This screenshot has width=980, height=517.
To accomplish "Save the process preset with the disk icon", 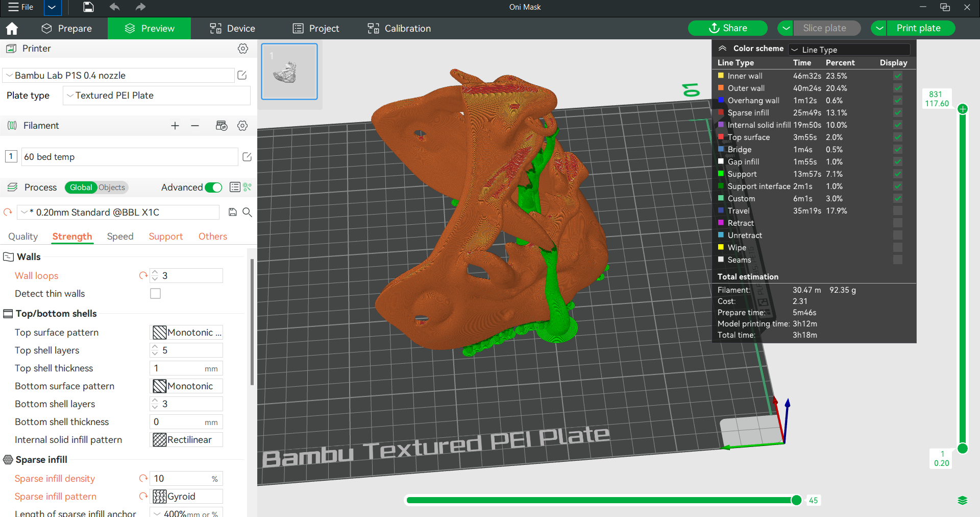I will 233,212.
